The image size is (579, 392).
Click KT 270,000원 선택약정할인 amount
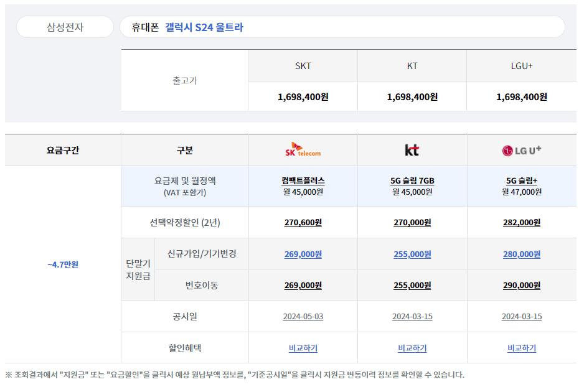pyautogui.click(x=412, y=223)
